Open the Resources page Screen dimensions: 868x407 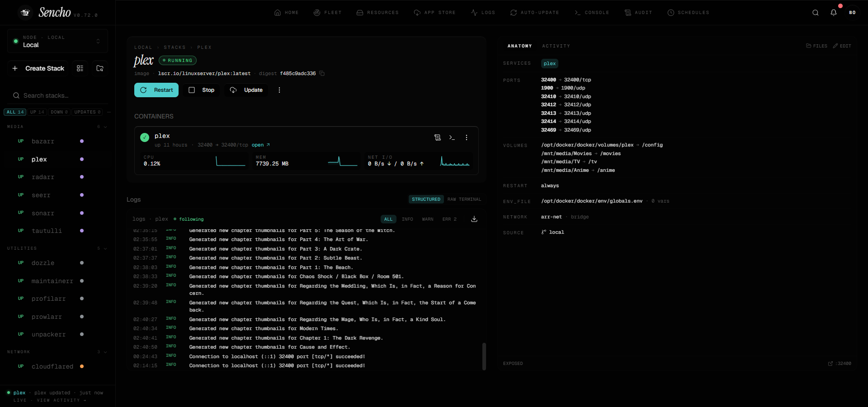tap(377, 13)
